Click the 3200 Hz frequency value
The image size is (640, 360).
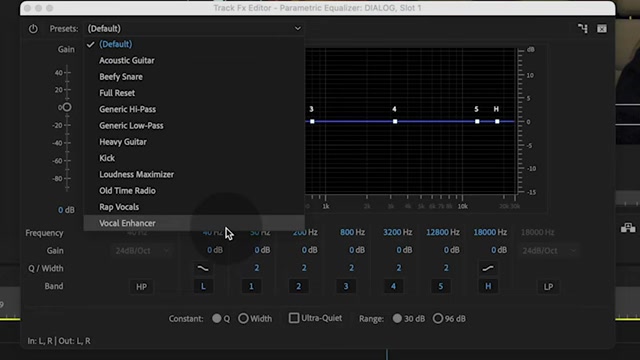tap(398, 232)
